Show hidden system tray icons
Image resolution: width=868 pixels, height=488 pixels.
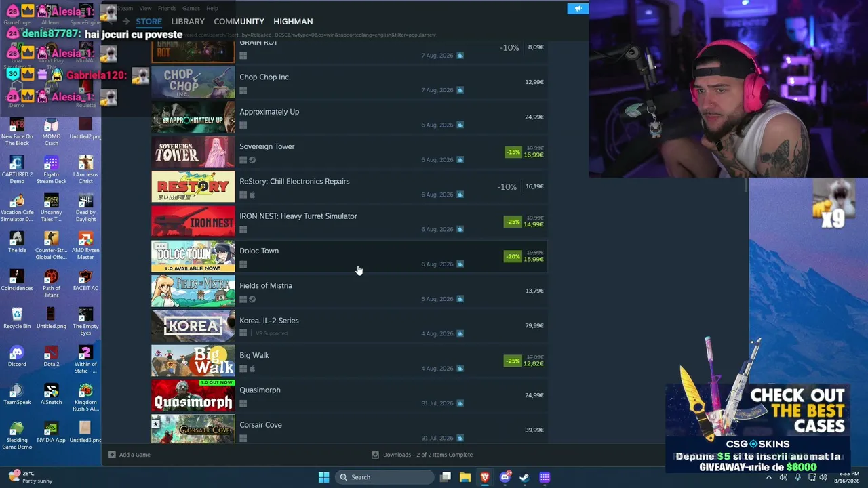pos(769,477)
